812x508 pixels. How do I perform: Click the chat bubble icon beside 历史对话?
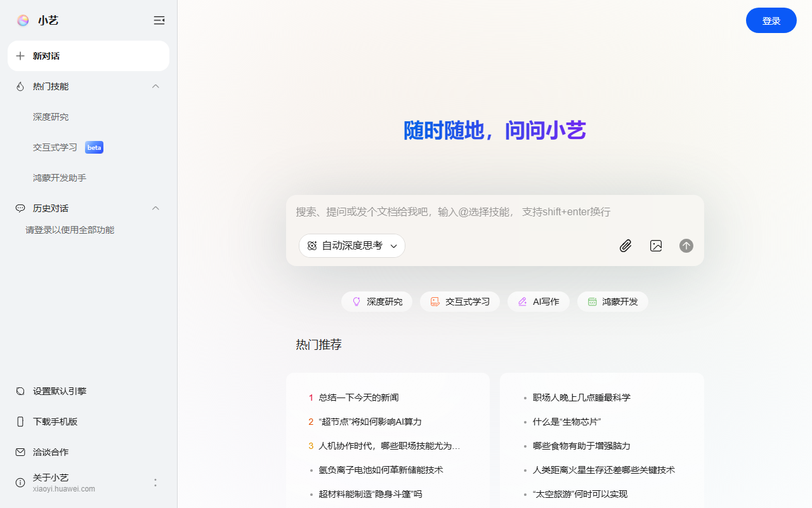pos(20,208)
